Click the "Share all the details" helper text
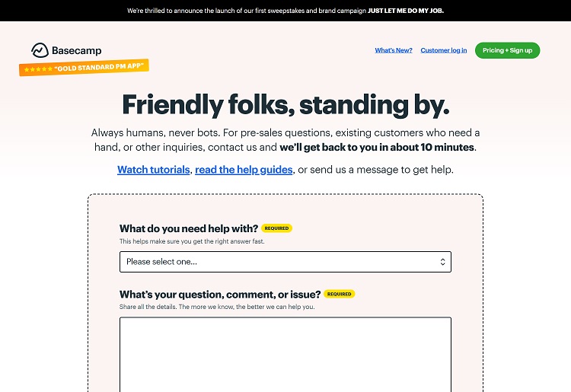Image resolution: width=571 pixels, height=392 pixels. click(217, 307)
